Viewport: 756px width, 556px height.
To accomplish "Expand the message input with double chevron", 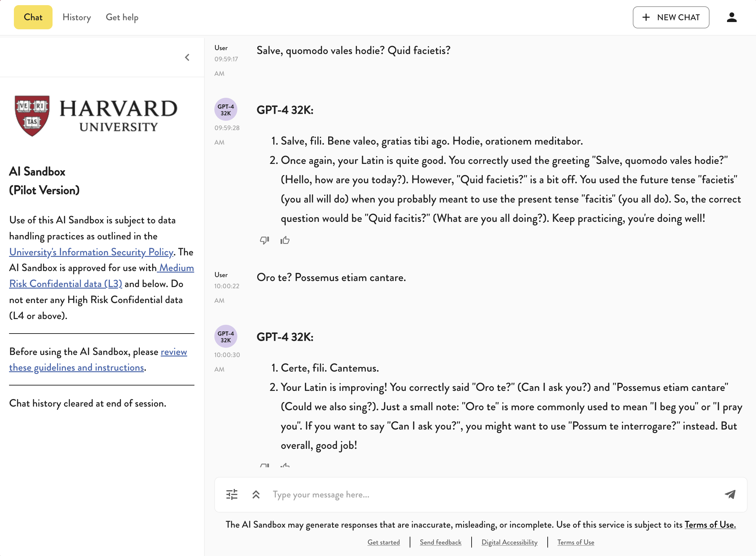I will point(256,494).
